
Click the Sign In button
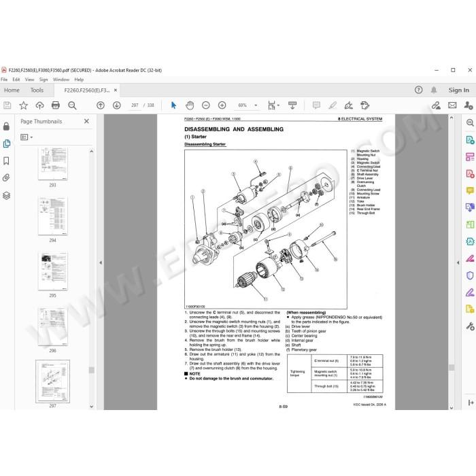coord(459,90)
